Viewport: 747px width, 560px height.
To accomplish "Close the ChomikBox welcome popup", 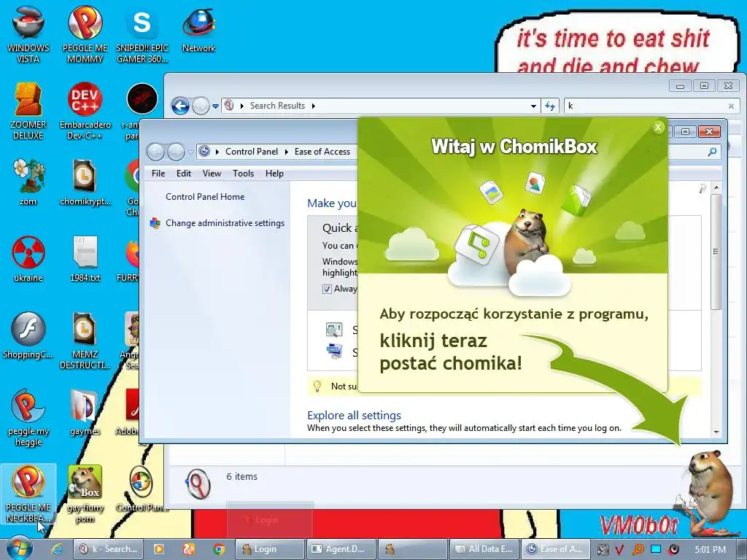I will tap(658, 127).
